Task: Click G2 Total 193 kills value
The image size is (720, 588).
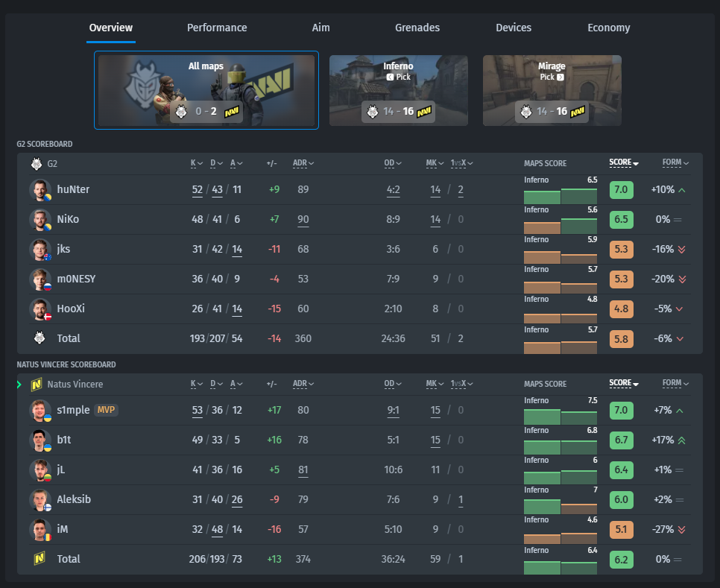Action: click(x=198, y=339)
